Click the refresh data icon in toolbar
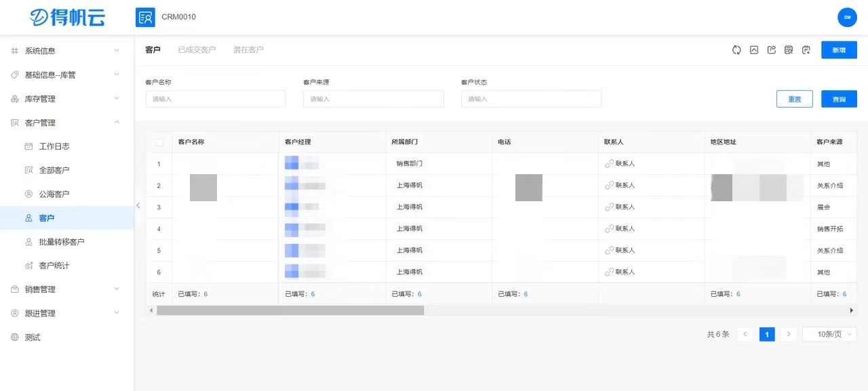Viewport: 868px width, 391px height. 736,49
